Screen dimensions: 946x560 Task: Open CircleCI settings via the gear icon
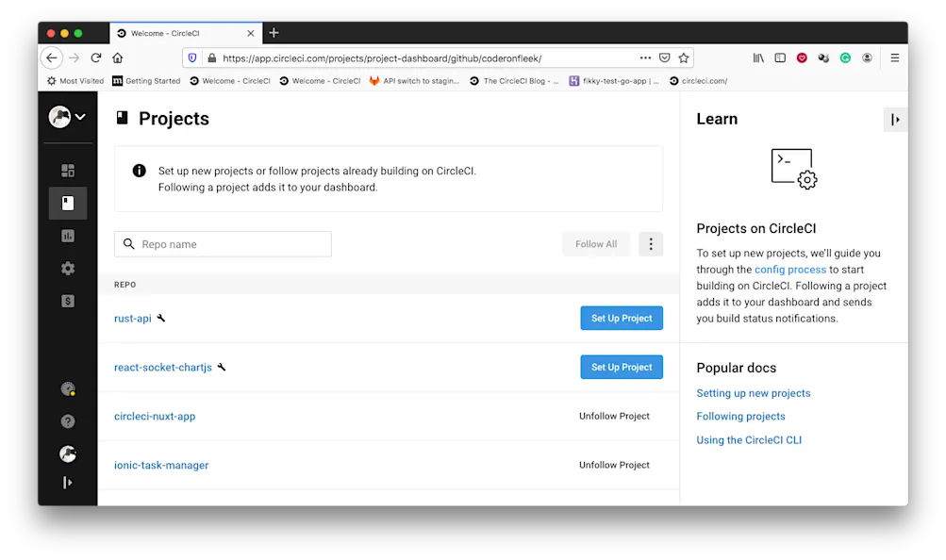click(67, 268)
